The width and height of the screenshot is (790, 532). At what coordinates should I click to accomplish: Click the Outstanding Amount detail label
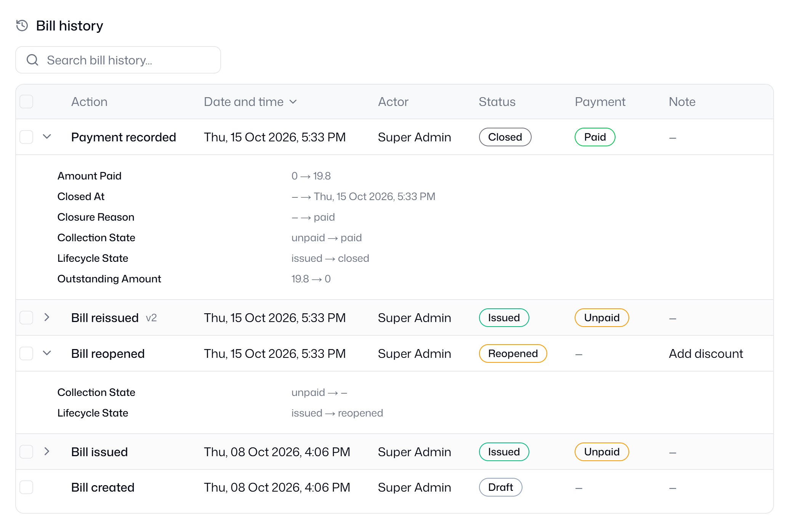click(x=109, y=279)
